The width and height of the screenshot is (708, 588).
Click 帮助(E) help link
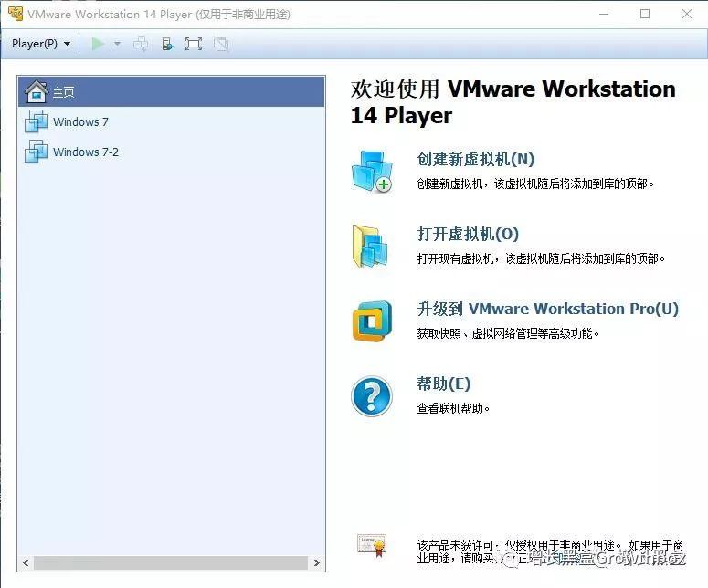[x=443, y=383]
